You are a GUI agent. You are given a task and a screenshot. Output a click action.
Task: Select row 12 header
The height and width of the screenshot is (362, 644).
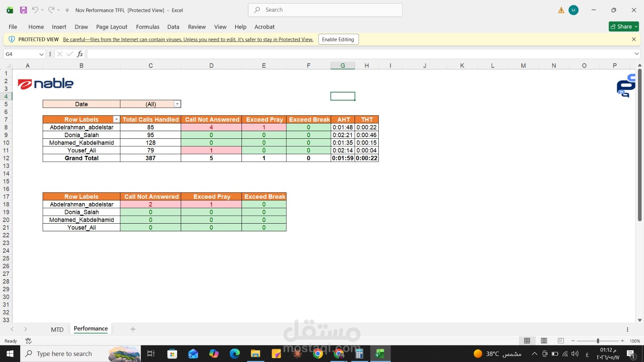(x=6, y=158)
